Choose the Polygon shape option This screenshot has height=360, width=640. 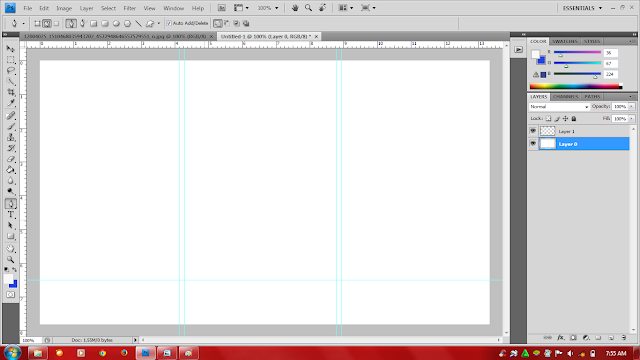click(x=127, y=23)
